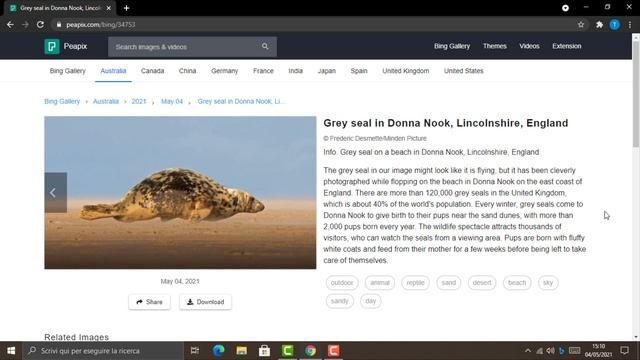This screenshot has width=640, height=360.
Task: Click the page vertical scrollbar thumb
Action: point(636,94)
